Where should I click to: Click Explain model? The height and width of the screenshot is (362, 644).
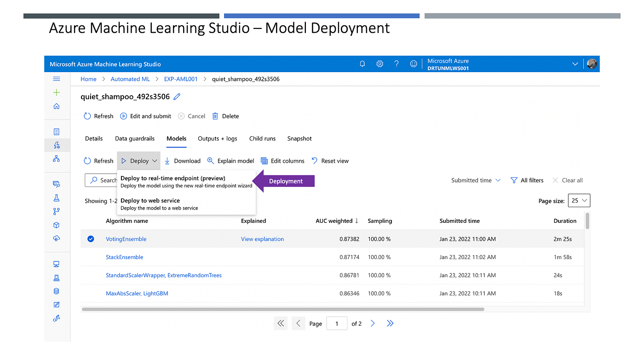point(230,161)
